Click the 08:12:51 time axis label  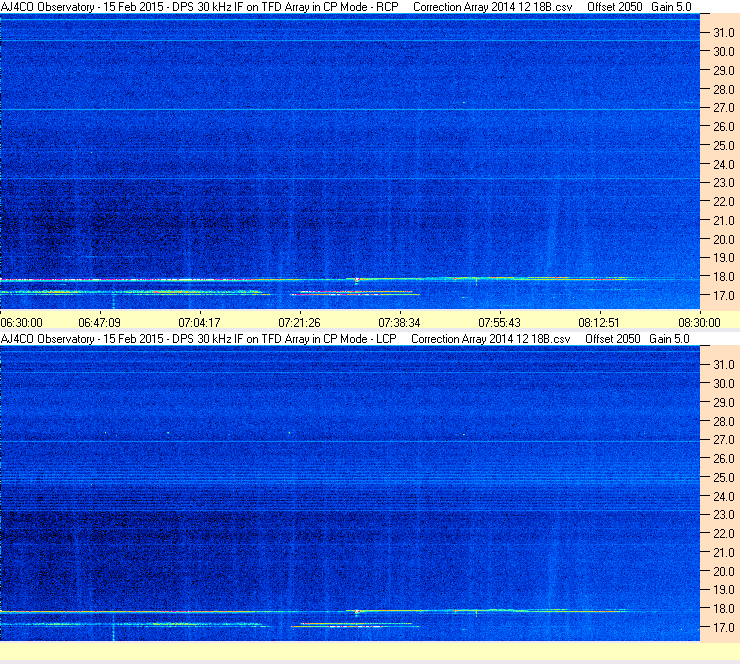pyautogui.click(x=599, y=323)
